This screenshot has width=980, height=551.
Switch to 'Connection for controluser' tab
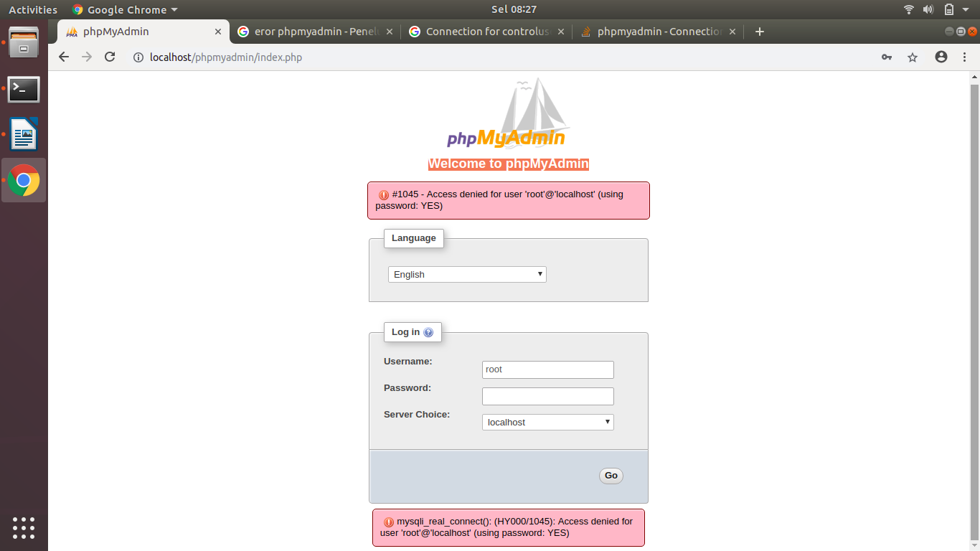[486, 32]
